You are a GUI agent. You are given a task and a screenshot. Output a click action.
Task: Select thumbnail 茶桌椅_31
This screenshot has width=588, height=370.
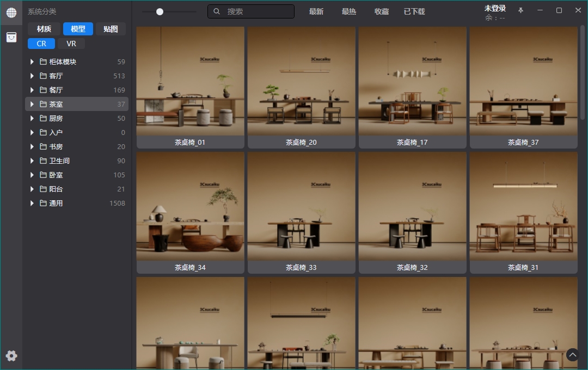pyautogui.click(x=524, y=213)
